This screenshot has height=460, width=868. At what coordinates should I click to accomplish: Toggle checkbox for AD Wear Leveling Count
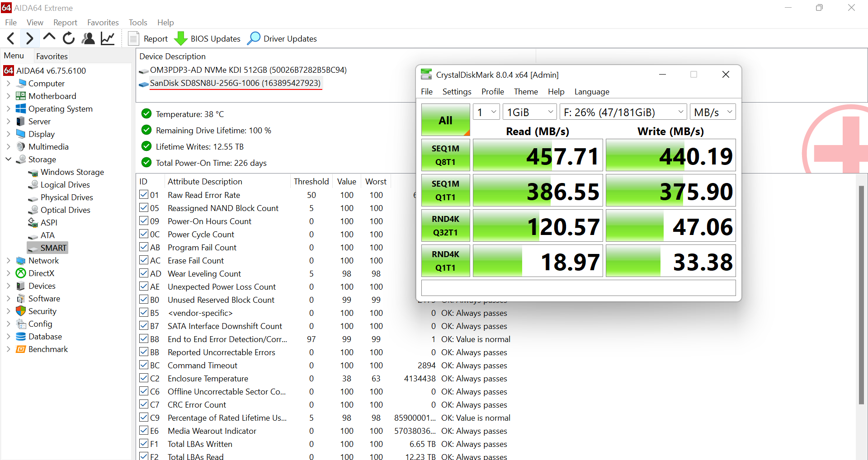pyautogui.click(x=144, y=273)
